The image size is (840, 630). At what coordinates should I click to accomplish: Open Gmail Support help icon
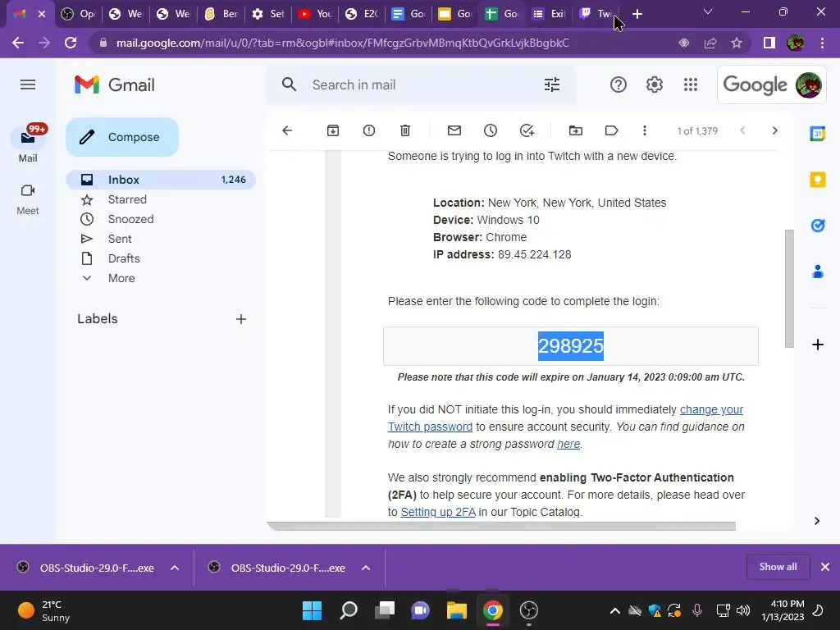[x=619, y=84]
